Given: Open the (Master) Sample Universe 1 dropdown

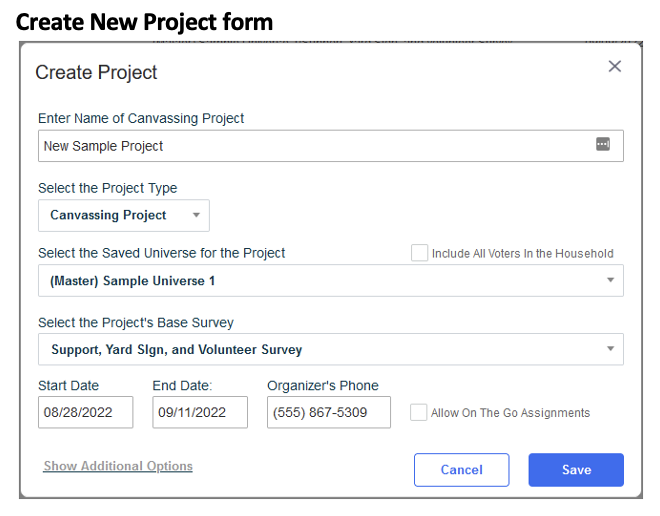Looking at the screenshot, I should pos(320,281).
